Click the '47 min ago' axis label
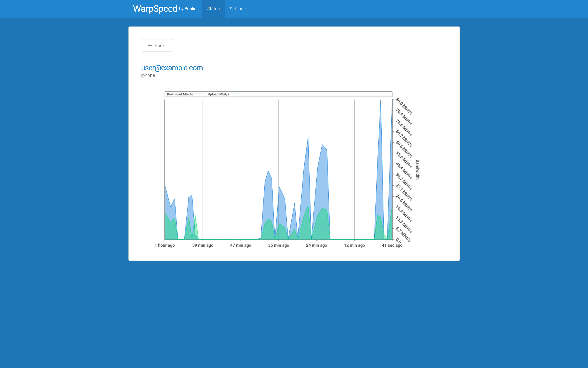The height and width of the screenshot is (368, 588). pyautogui.click(x=240, y=245)
